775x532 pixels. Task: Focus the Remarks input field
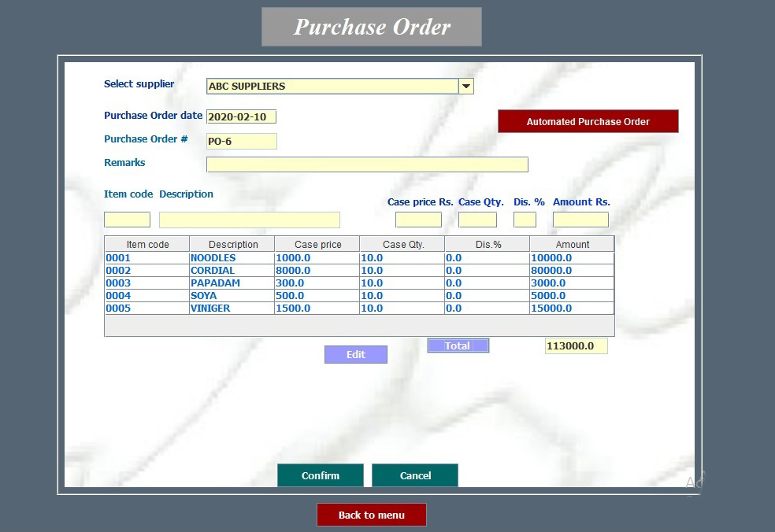(x=367, y=164)
